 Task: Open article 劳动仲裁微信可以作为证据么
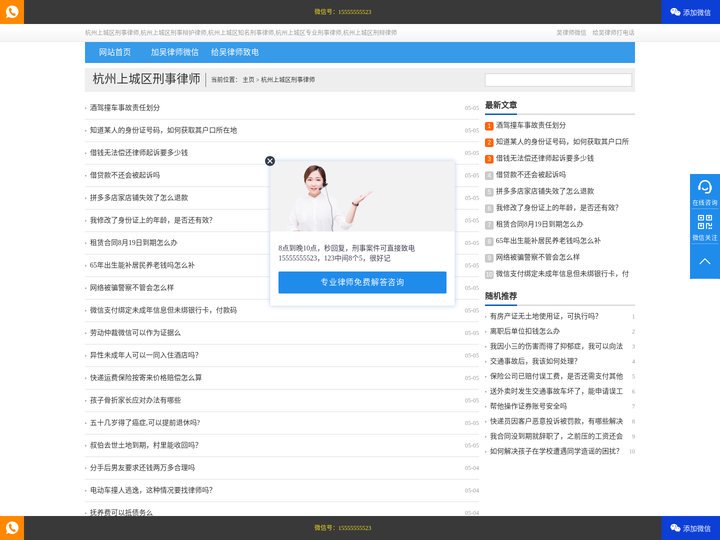click(135, 332)
